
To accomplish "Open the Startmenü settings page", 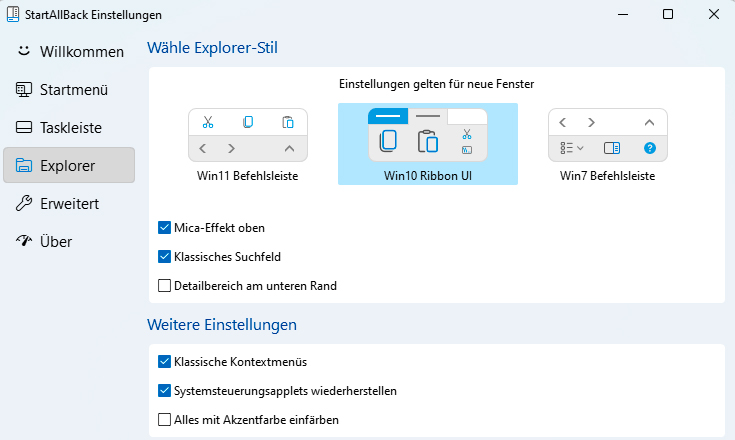I will pos(69,89).
